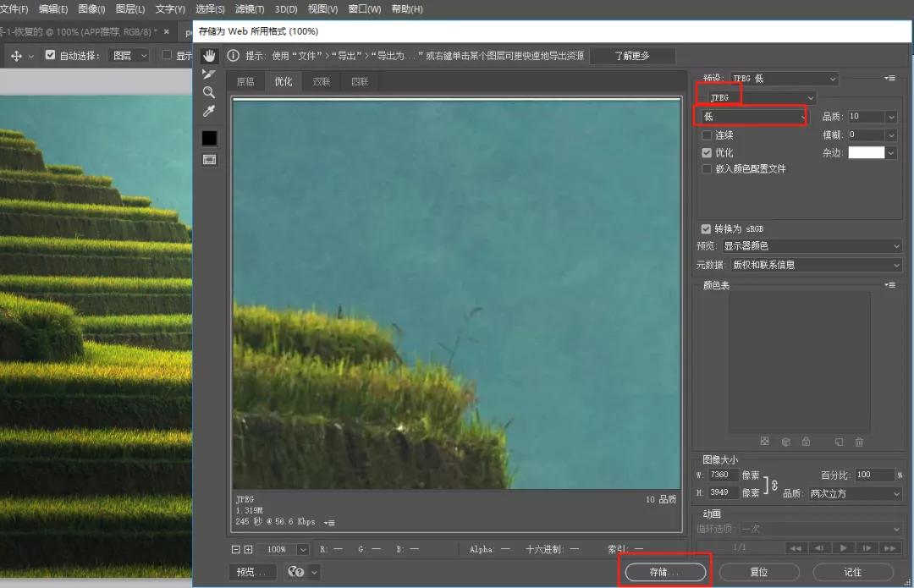Image resolution: width=914 pixels, height=588 pixels.
Task: Select the Slice Select tool
Action: click(x=209, y=74)
